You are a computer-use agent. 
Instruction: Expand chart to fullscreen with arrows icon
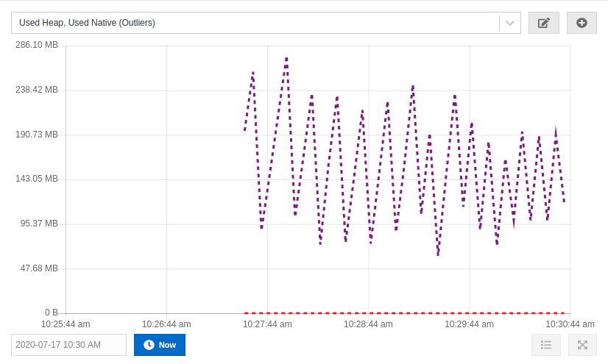click(582, 345)
